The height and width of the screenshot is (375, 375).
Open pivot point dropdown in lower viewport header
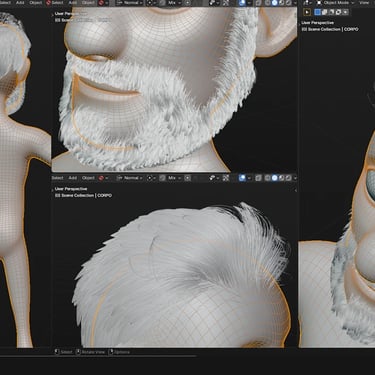(151, 178)
